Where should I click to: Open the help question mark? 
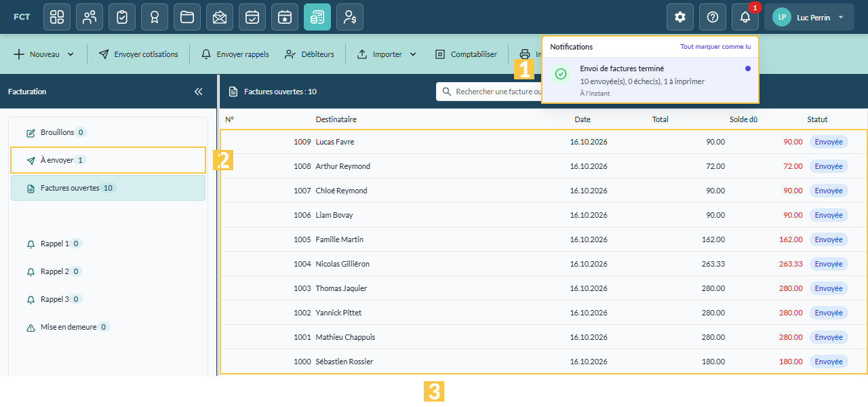pyautogui.click(x=713, y=17)
